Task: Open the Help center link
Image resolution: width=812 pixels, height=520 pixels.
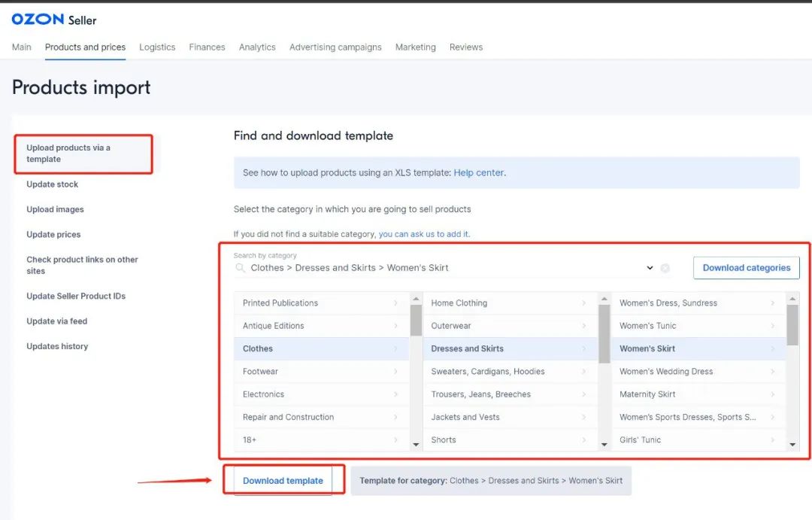Action: pos(478,172)
